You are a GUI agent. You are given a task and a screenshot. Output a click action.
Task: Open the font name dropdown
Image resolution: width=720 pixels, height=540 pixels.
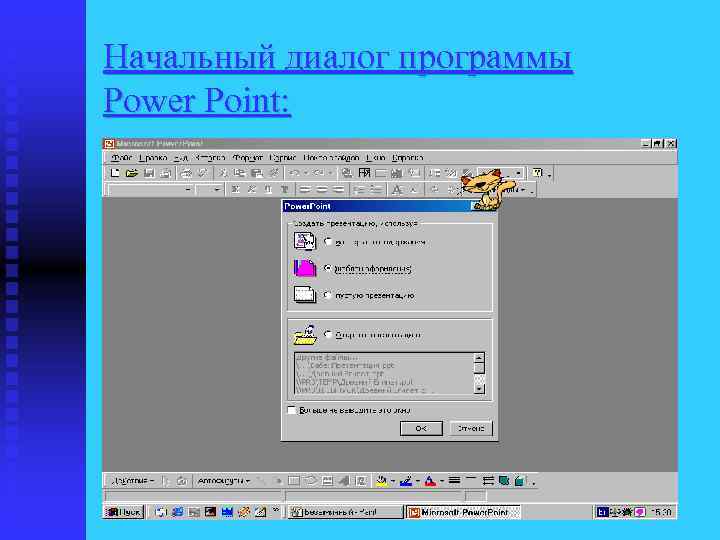click(188, 189)
